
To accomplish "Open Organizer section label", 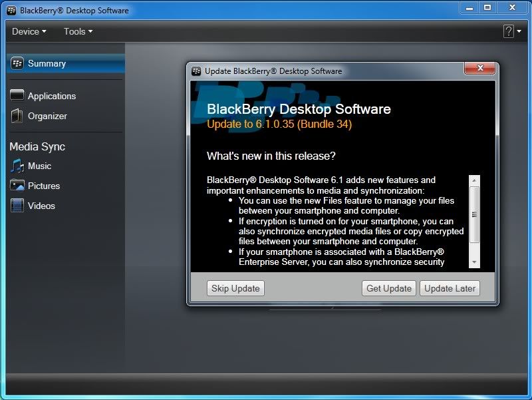I will (47, 116).
